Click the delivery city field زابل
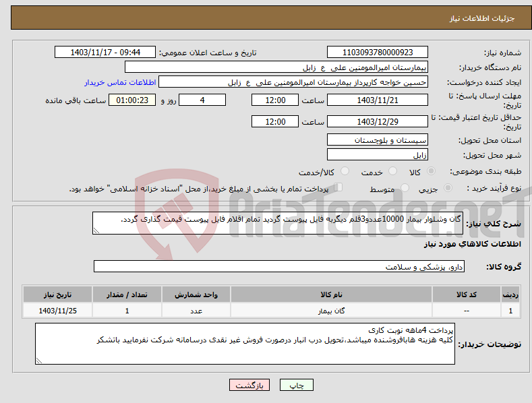Viewport: 532px width, 403px height. point(378,155)
